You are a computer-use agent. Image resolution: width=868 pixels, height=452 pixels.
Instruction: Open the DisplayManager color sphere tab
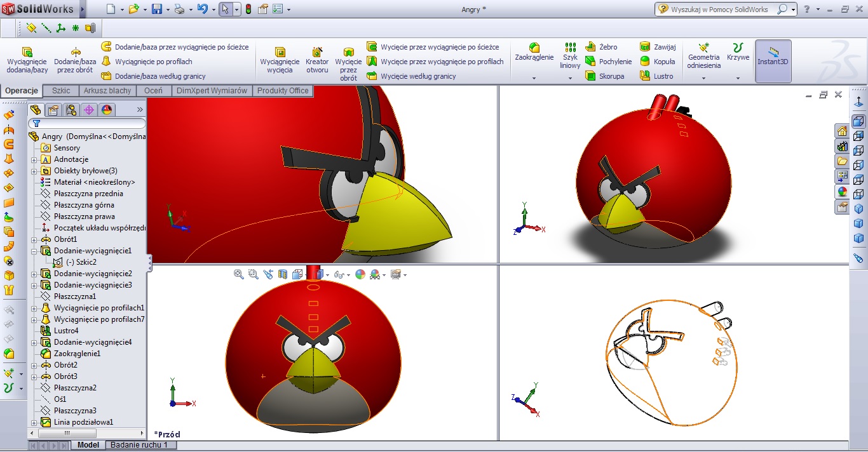106,110
